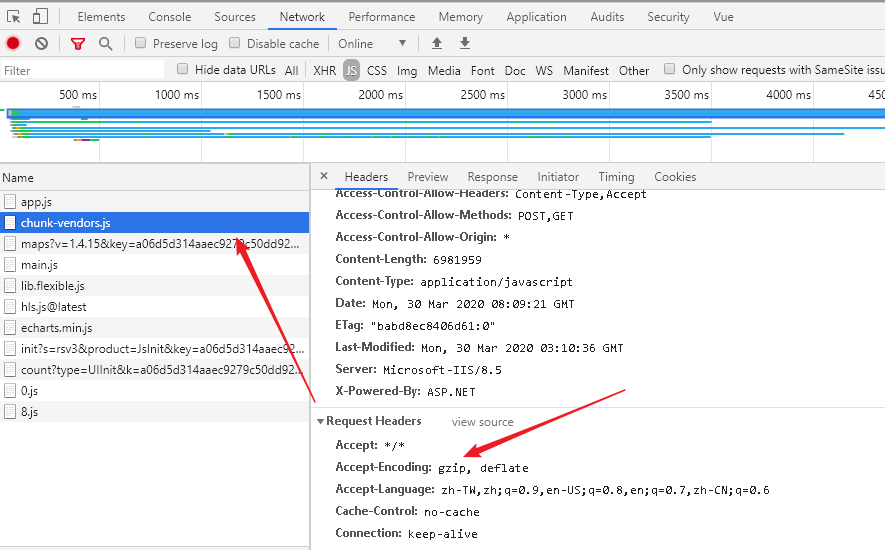This screenshot has height=550, width=885.
Task: Open network search with magnifier icon
Action: click(105, 43)
